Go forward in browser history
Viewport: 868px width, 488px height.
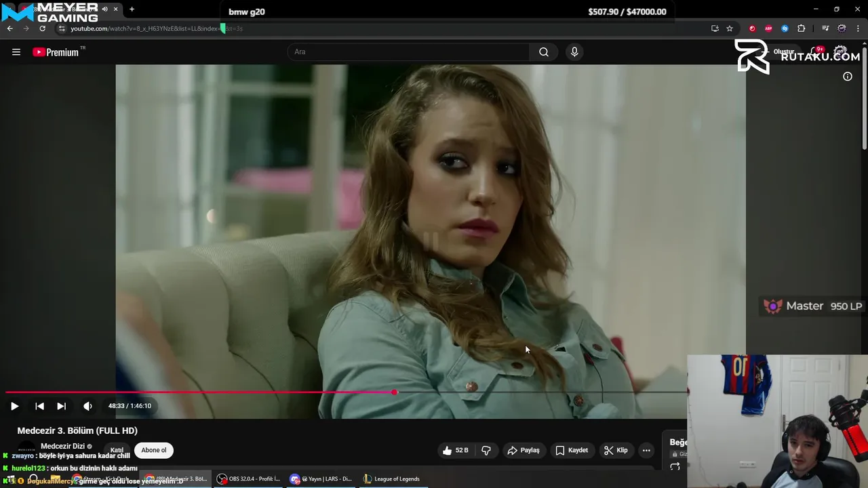coord(26,28)
